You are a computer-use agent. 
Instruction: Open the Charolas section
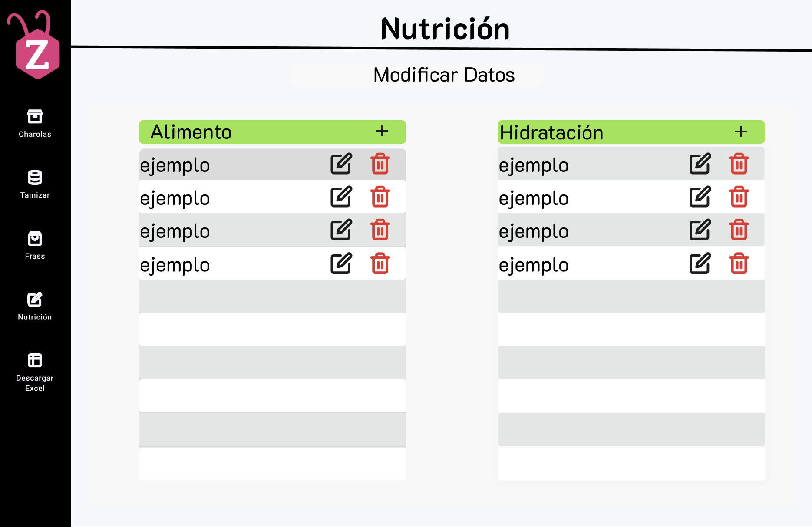(x=35, y=124)
